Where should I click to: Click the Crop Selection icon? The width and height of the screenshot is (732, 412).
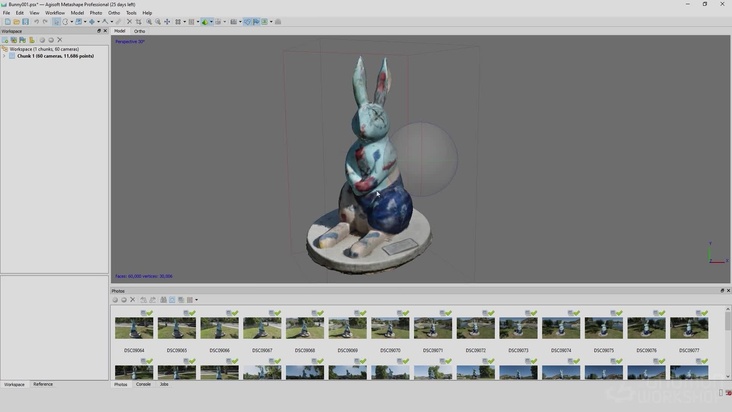tap(138, 21)
